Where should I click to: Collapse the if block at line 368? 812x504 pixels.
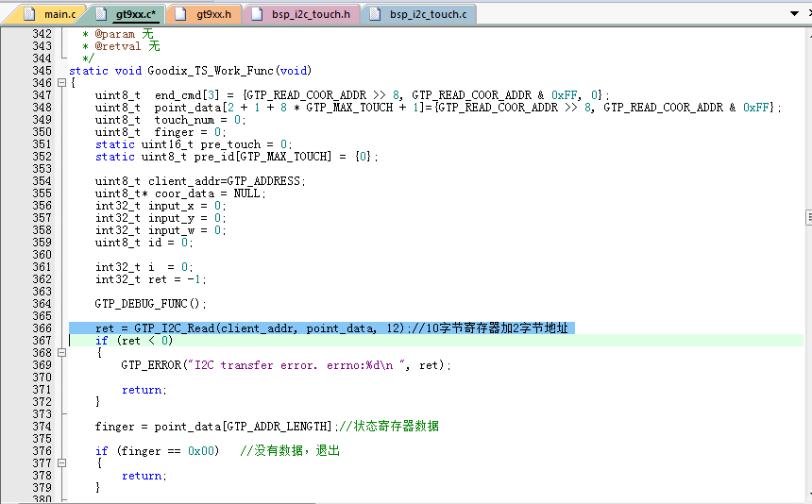tap(61, 353)
